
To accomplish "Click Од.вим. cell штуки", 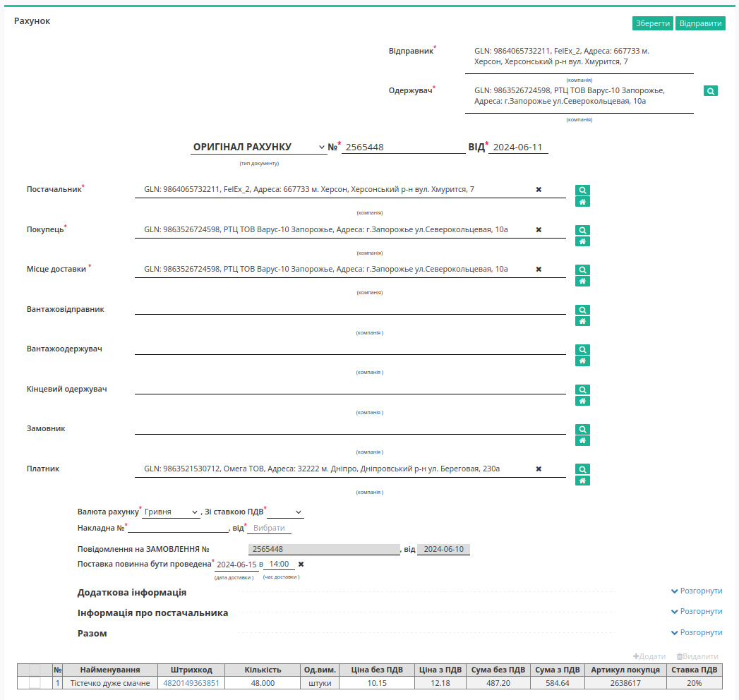I will click(x=320, y=682).
